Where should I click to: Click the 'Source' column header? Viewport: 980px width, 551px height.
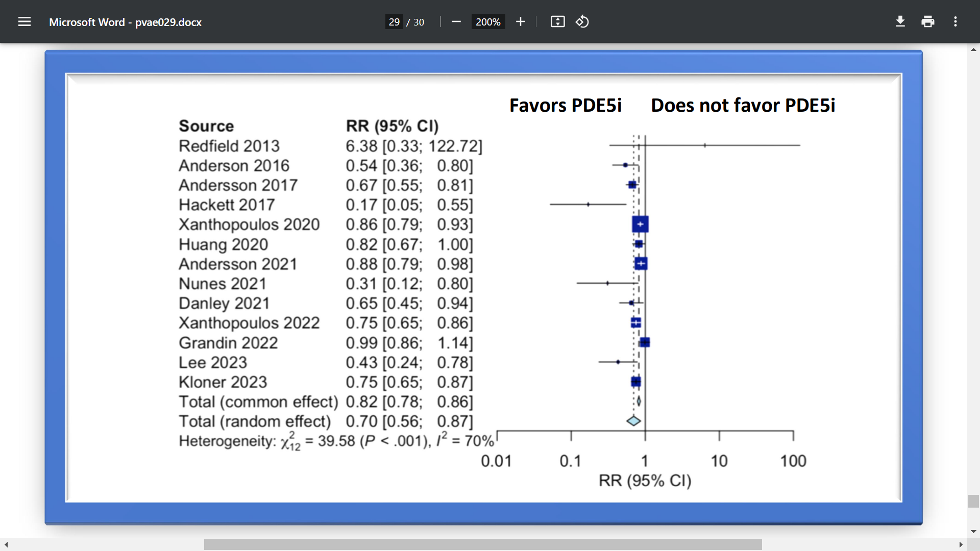[x=206, y=126]
